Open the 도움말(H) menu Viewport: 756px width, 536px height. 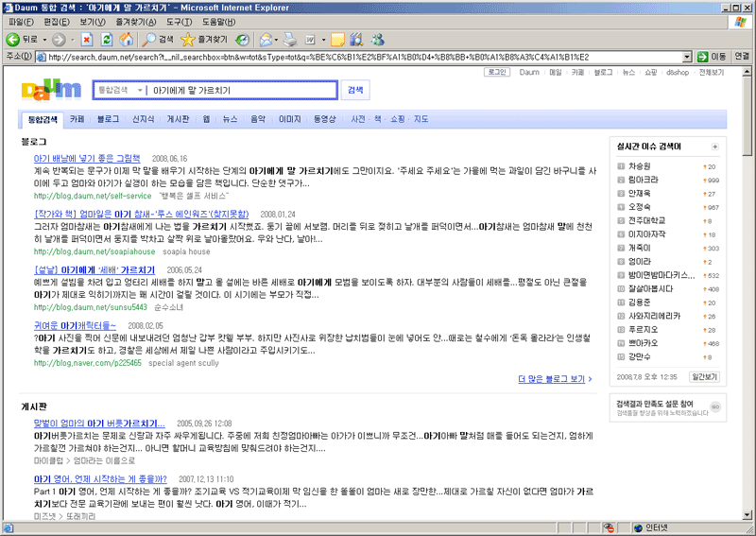[x=218, y=22]
